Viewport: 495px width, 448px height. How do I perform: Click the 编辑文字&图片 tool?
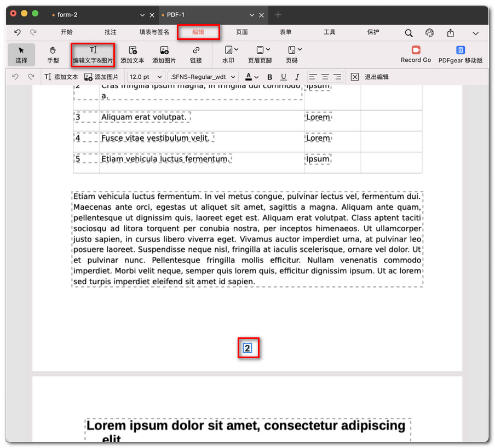(x=93, y=54)
